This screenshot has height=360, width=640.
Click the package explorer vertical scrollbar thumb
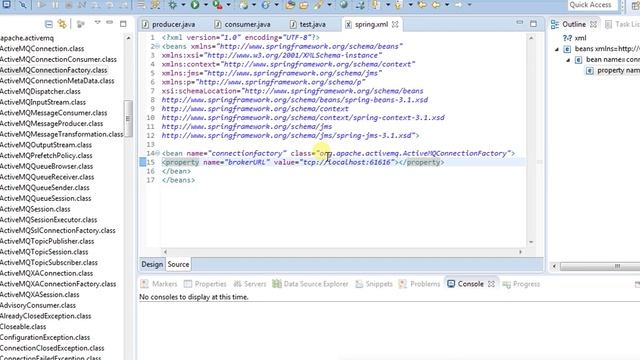coord(129,118)
